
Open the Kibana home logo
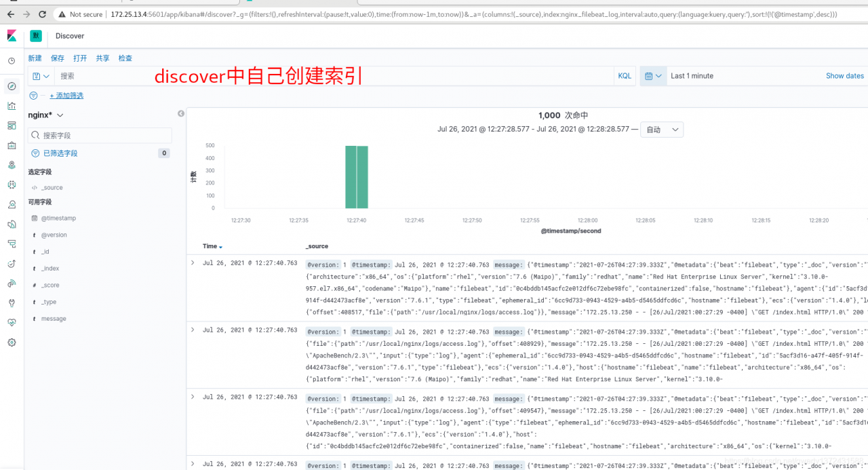12,36
